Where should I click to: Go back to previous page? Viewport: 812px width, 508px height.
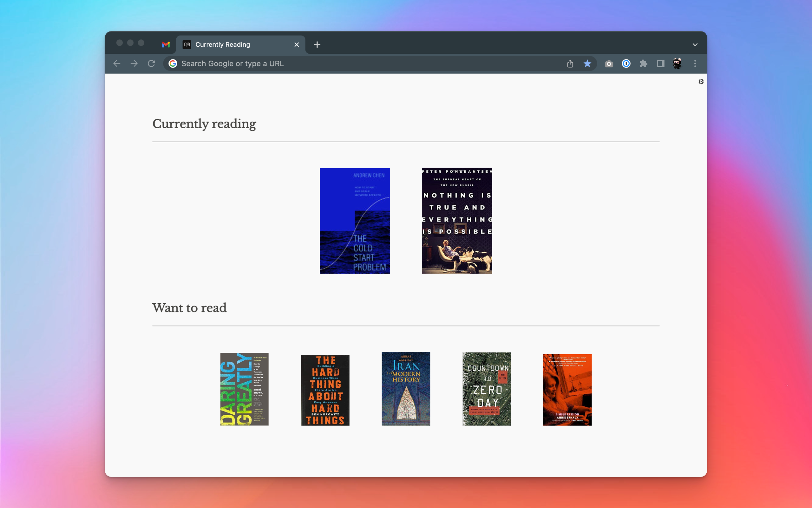(117, 63)
